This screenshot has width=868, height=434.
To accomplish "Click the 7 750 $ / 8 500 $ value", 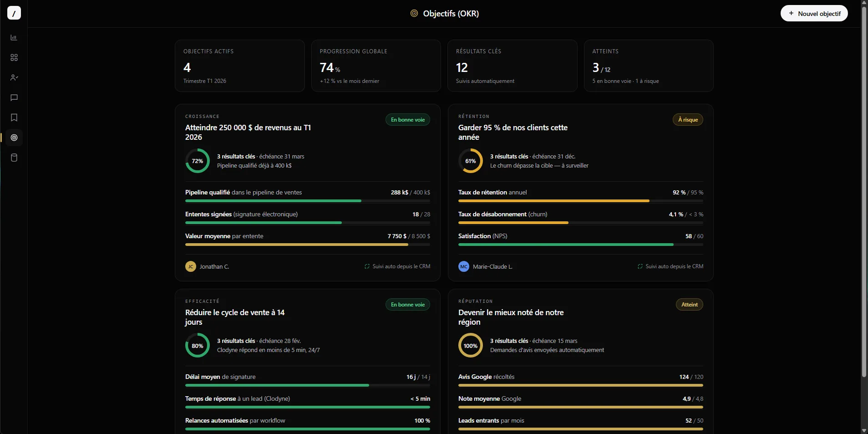I will coord(409,236).
